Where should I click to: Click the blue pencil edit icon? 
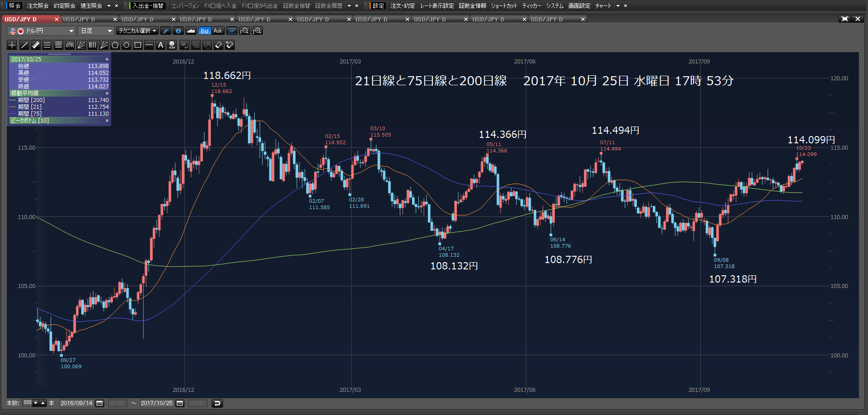click(166, 31)
